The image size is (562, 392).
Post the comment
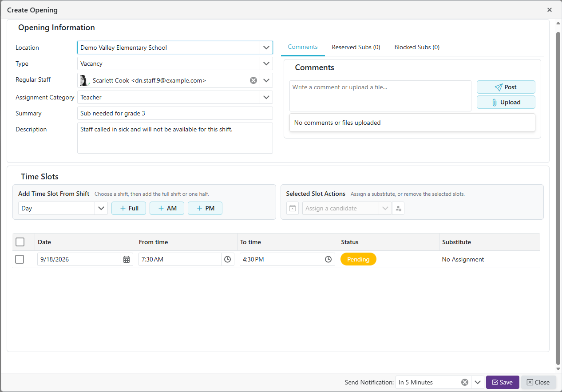[x=506, y=87]
